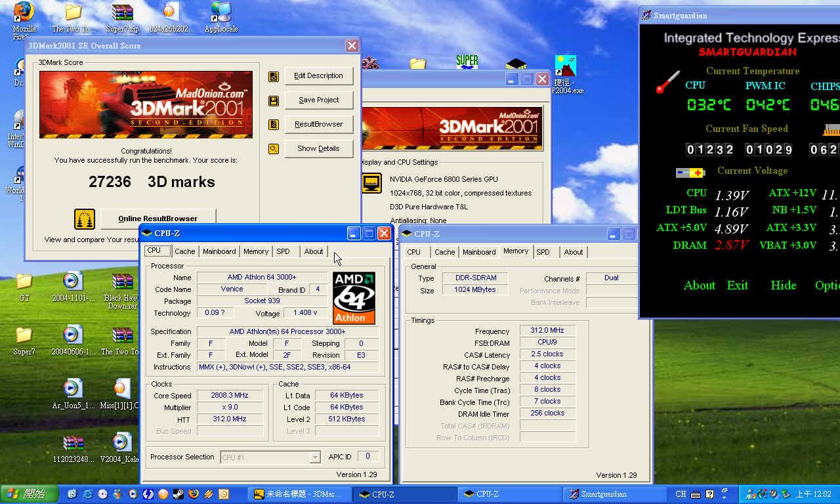Click the thermometer icon in Smartguardian
Image resolution: width=840 pixels, height=504 pixels.
[668, 82]
